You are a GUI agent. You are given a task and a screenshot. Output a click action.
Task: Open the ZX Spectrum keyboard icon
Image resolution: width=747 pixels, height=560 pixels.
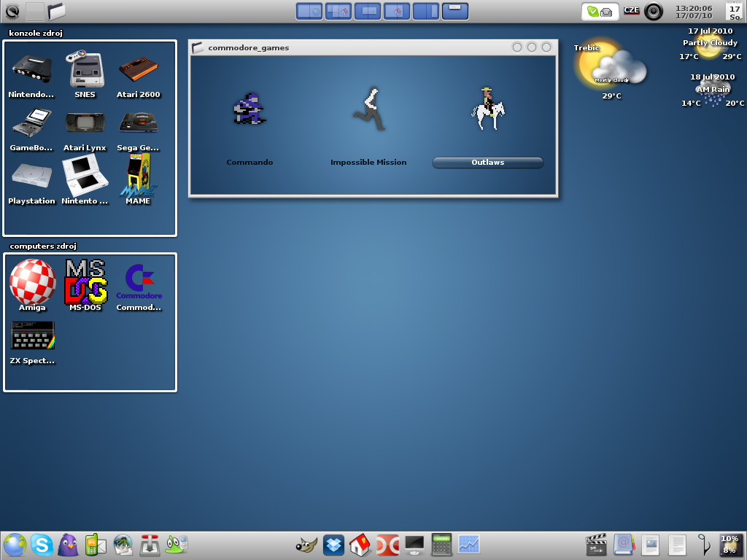32,335
